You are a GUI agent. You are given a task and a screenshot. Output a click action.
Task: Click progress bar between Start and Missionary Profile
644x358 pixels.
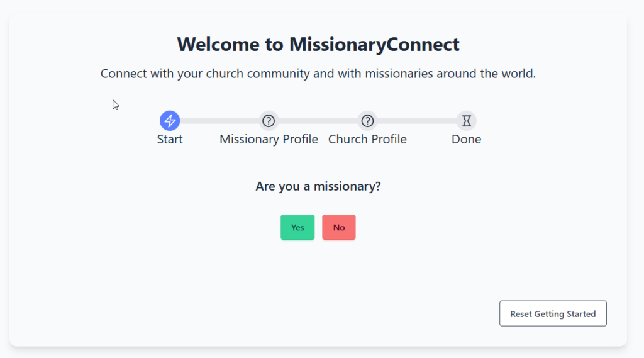click(219, 120)
